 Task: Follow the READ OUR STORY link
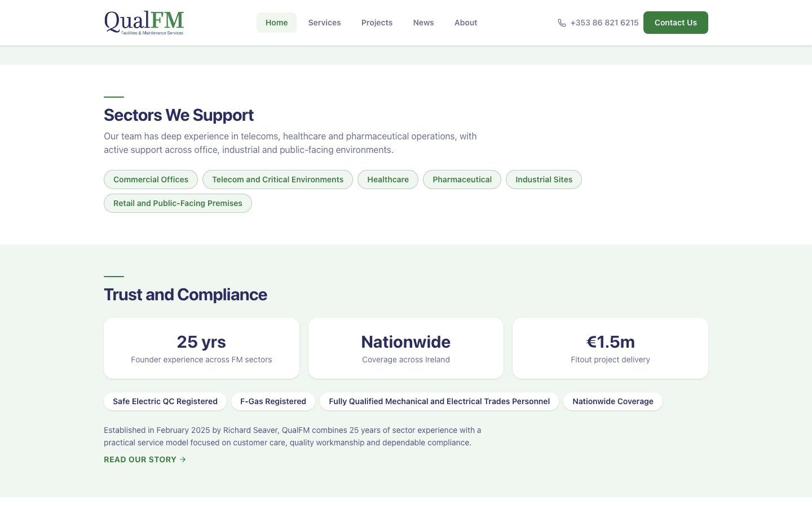145,459
